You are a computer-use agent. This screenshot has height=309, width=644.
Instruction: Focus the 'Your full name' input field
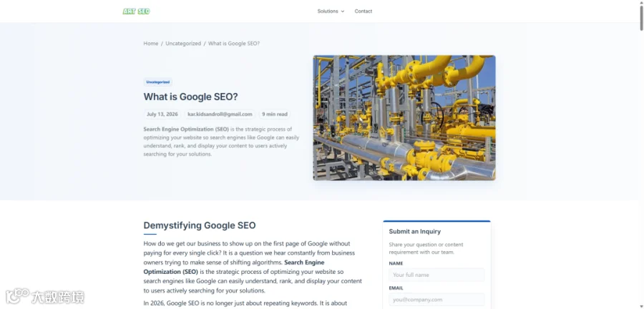[436, 275]
